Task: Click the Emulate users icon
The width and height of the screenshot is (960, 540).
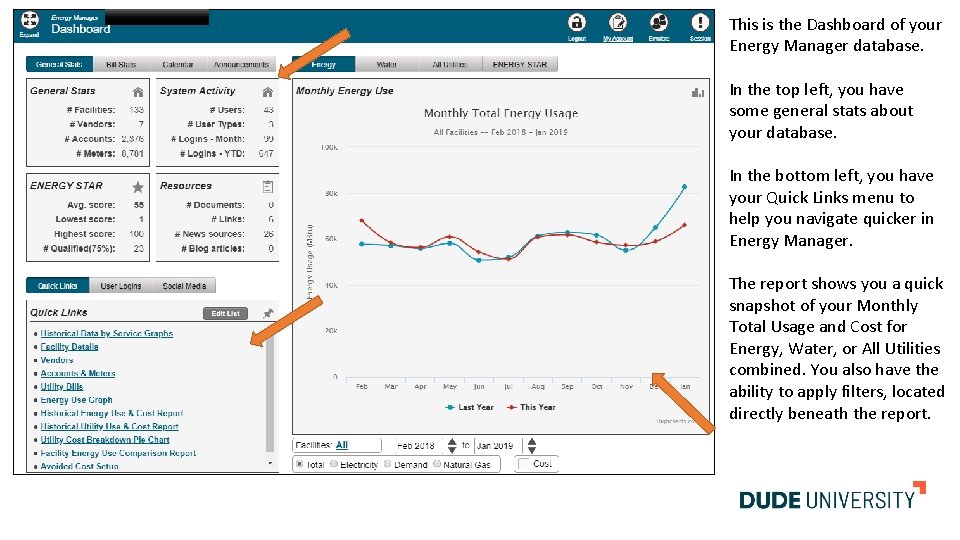Action: (x=659, y=23)
